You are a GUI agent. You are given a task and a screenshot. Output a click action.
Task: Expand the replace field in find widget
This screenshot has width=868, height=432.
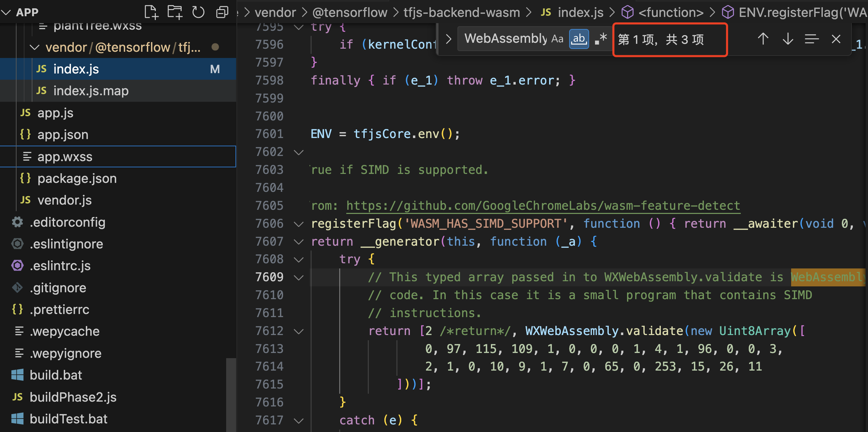[448, 39]
